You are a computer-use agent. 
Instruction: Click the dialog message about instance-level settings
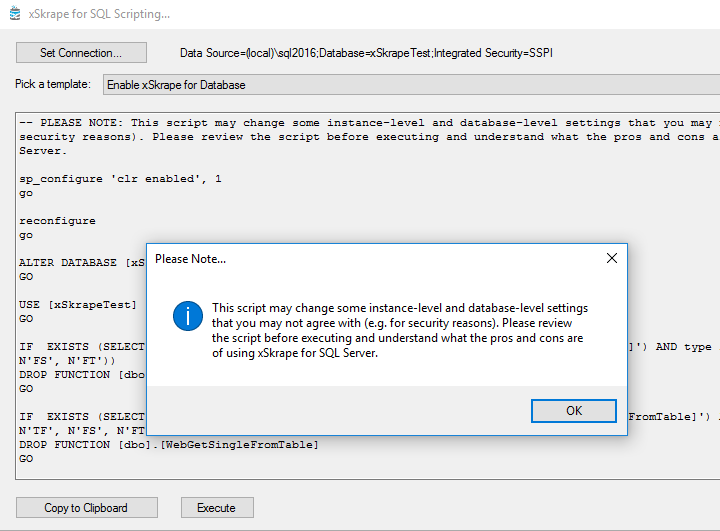tap(399, 330)
